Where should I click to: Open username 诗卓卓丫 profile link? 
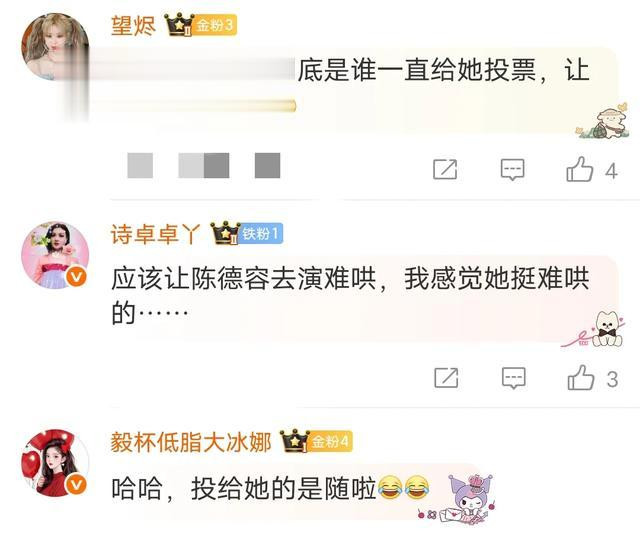[x=156, y=234]
